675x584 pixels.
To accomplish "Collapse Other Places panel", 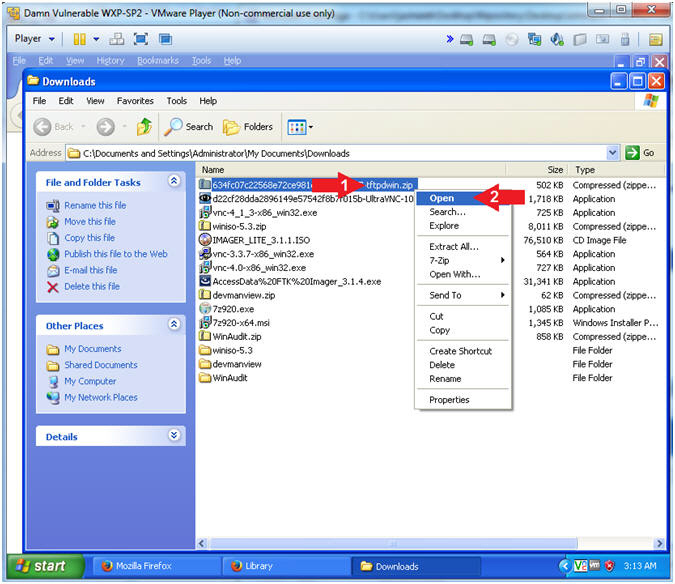I will pos(174,324).
